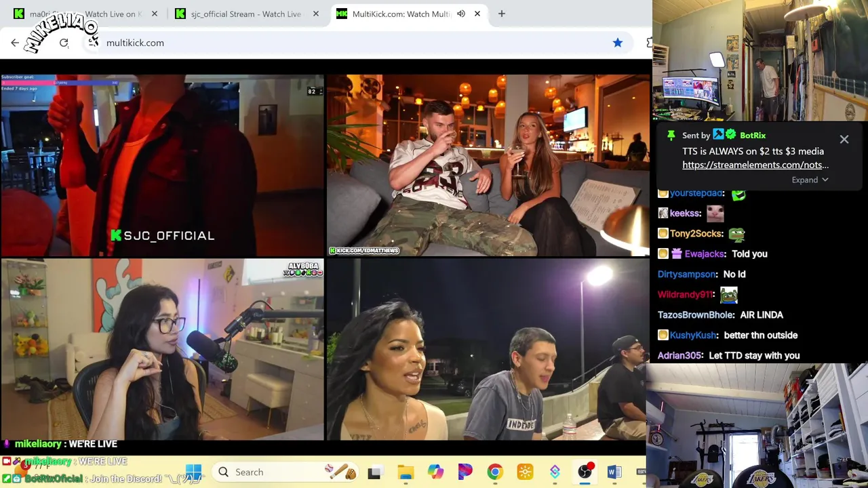Open site information icon beside the URL
The height and width of the screenshot is (488, 868).
click(x=94, y=43)
